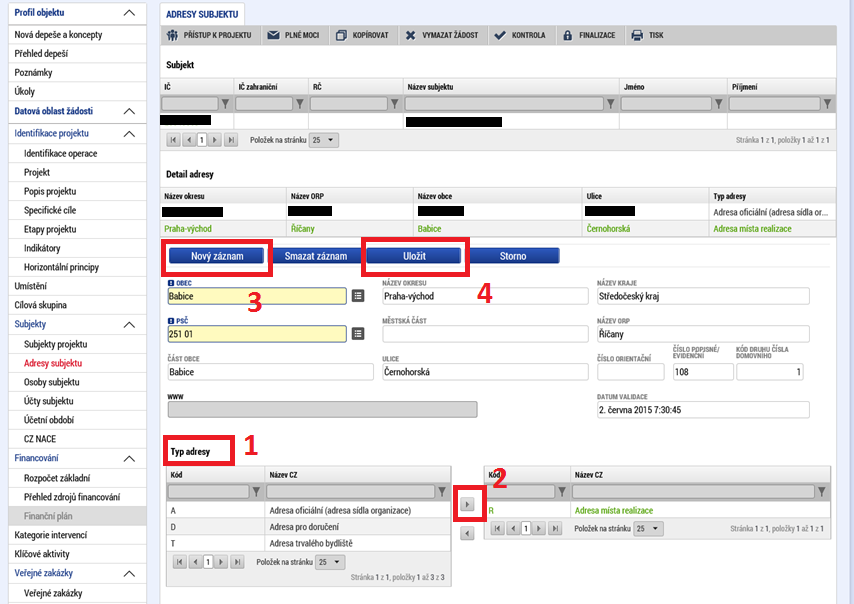Open Účty subjektu in sidebar
This screenshot has height=604, width=854.
coord(77,401)
